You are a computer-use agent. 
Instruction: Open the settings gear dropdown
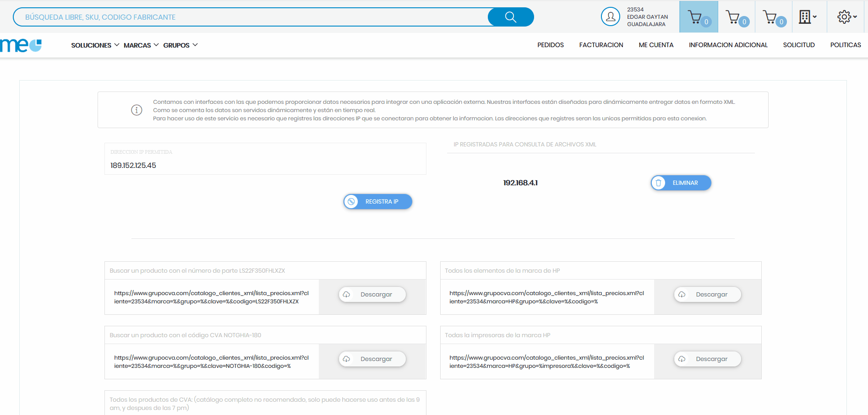845,16
